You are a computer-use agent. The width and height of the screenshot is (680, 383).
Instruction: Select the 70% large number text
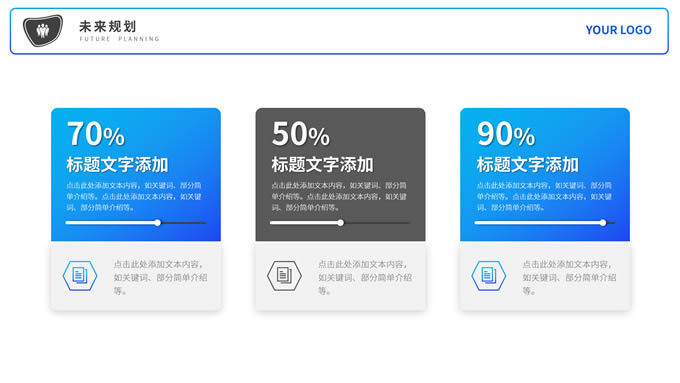coord(96,134)
